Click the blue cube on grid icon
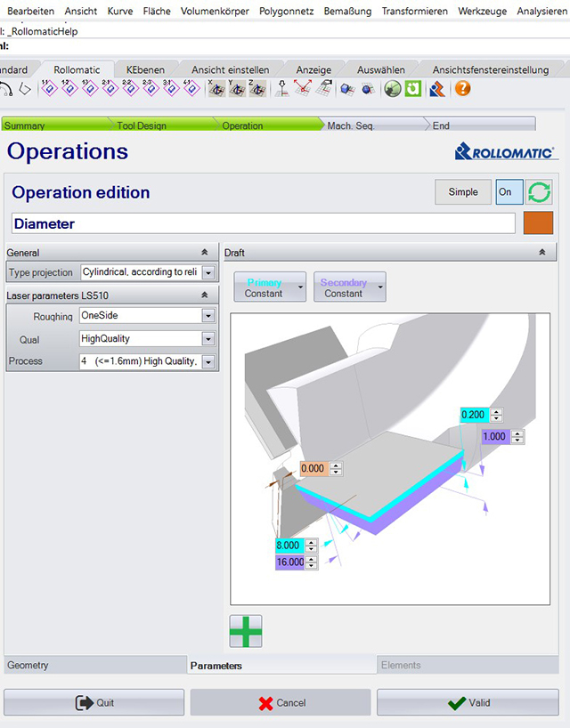Screen dimensions: 570x728 pos(347,89)
